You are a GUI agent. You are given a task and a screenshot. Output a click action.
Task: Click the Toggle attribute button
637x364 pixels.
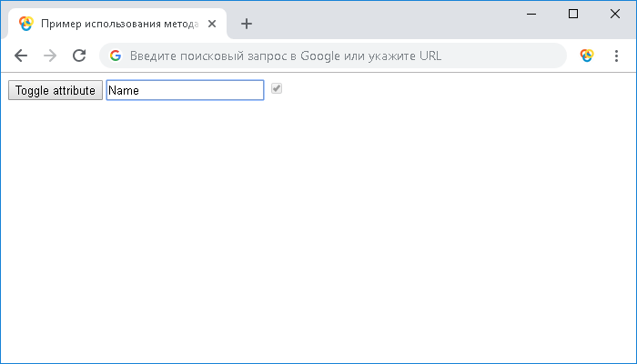tap(56, 90)
